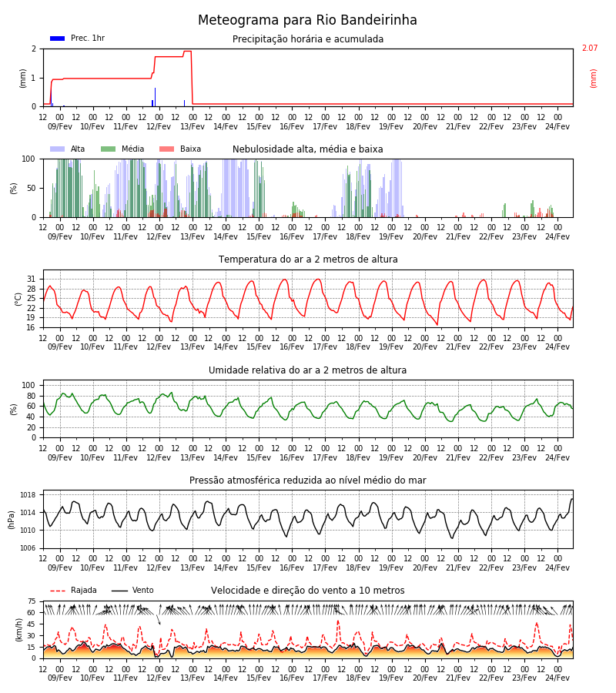Click the red 2.07 accumulated precipitation value
Image resolution: width=616 pixels, height=693 pixels.
(x=590, y=48)
